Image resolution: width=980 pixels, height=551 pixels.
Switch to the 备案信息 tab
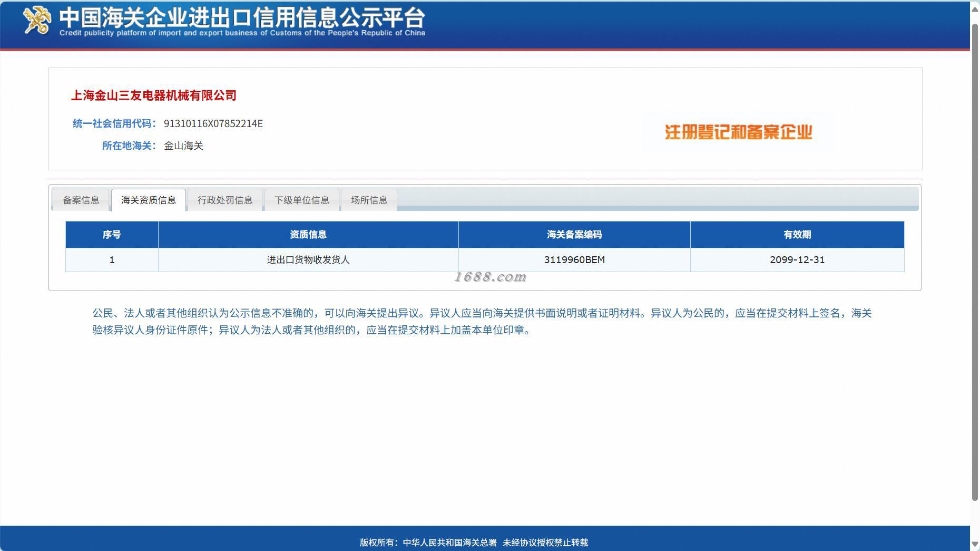click(81, 200)
